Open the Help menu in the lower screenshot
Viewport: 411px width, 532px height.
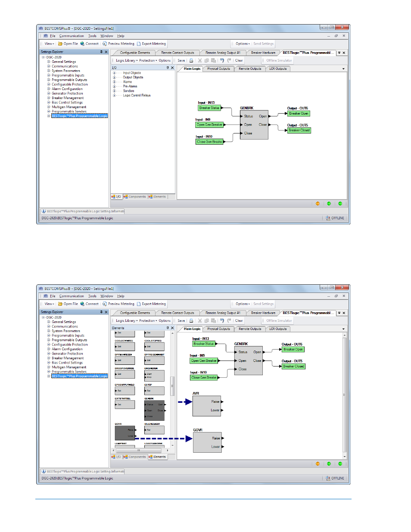coord(121,296)
